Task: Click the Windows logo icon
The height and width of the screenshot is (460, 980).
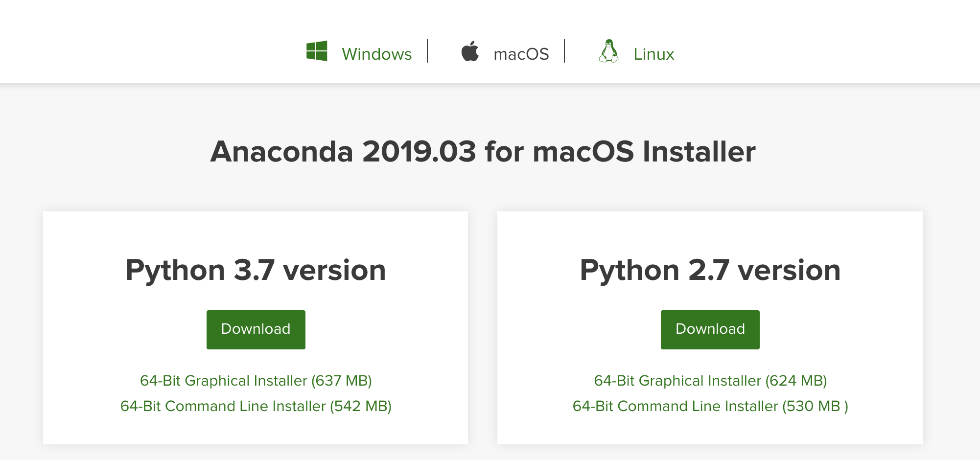Action: (x=317, y=51)
